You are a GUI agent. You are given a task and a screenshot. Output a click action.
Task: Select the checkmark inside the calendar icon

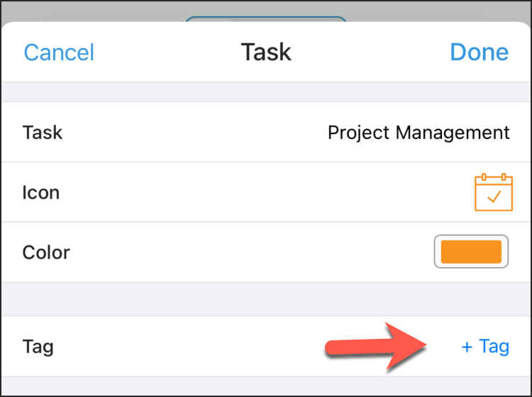pyautogui.click(x=494, y=196)
